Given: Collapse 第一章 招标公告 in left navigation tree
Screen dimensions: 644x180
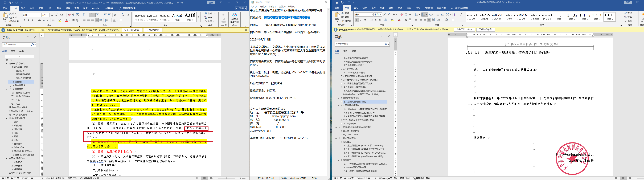Looking at the screenshot, I should 7,63.
